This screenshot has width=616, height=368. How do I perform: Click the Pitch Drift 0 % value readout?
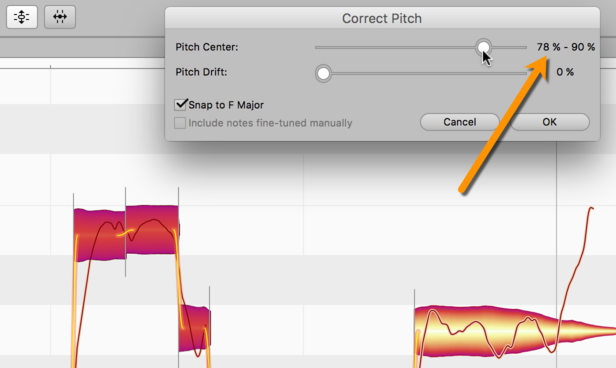pos(565,72)
